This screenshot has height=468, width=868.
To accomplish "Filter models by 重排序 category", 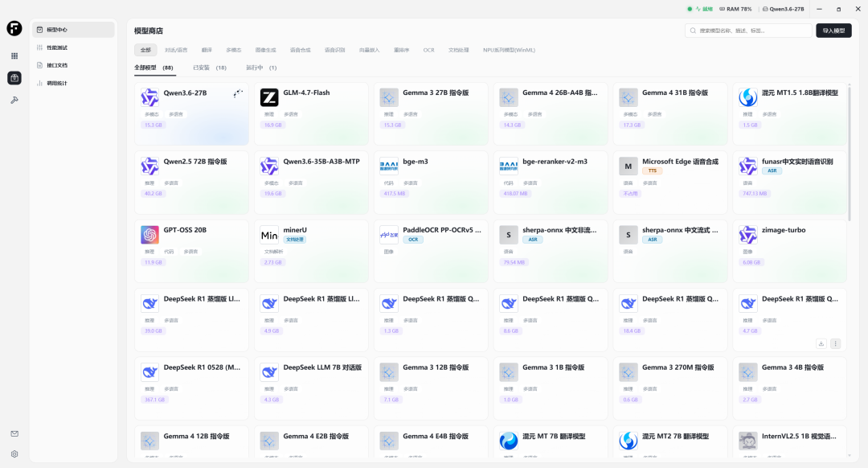I will pos(401,50).
